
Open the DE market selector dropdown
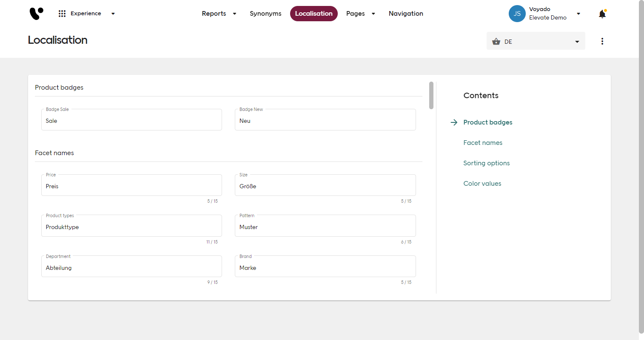click(536, 41)
